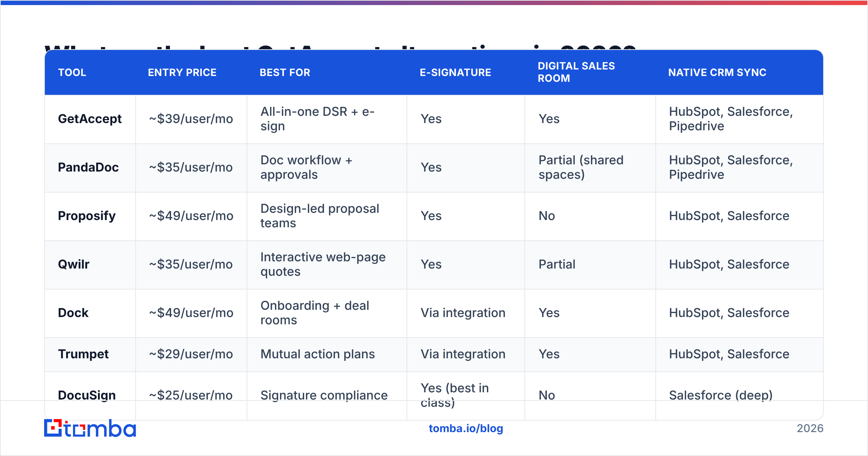Click Qwilr's 'Partial' sales room cell
Image resolution: width=868 pixels, height=456 pixels.
pos(590,265)
